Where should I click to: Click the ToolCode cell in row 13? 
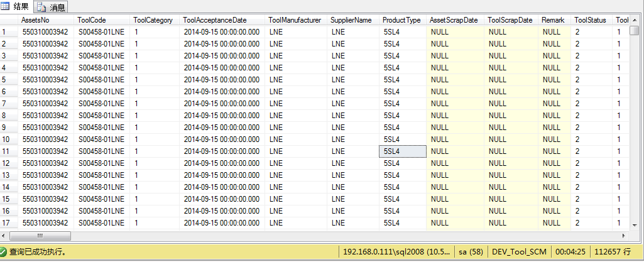(x=102, y=175)
